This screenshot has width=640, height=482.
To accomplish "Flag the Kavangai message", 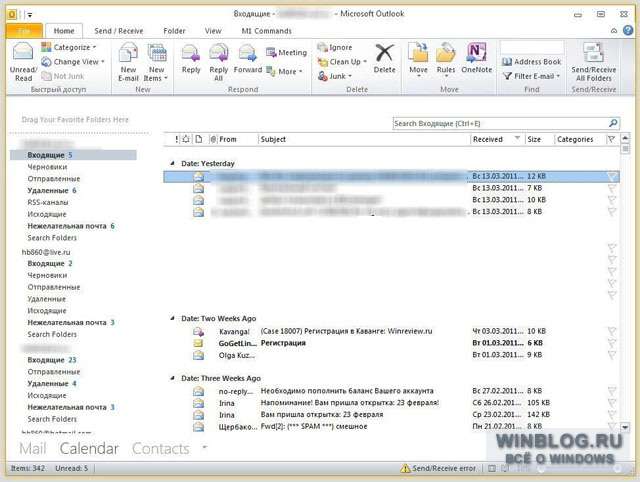I will pyautogui.click(x=611, y=331).
